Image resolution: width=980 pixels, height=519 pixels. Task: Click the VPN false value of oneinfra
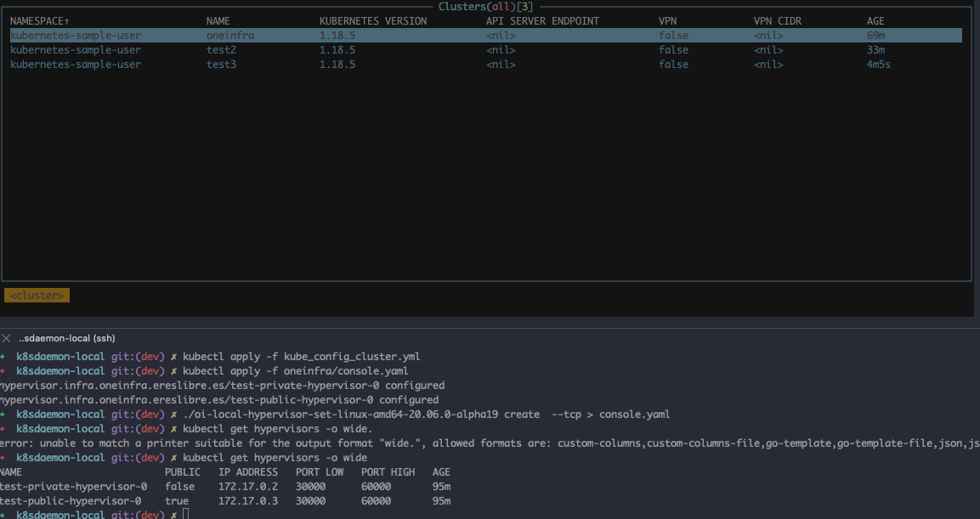[674, 36]
